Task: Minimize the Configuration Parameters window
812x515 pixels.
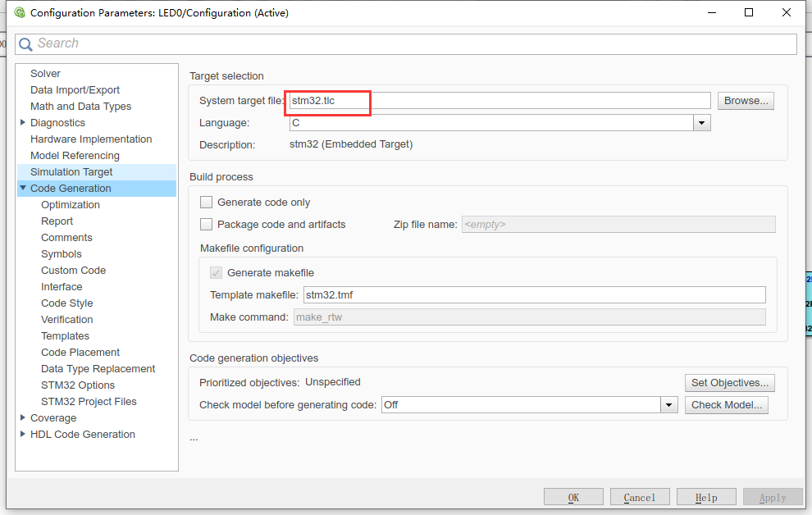Action: [x=712, y=12]
